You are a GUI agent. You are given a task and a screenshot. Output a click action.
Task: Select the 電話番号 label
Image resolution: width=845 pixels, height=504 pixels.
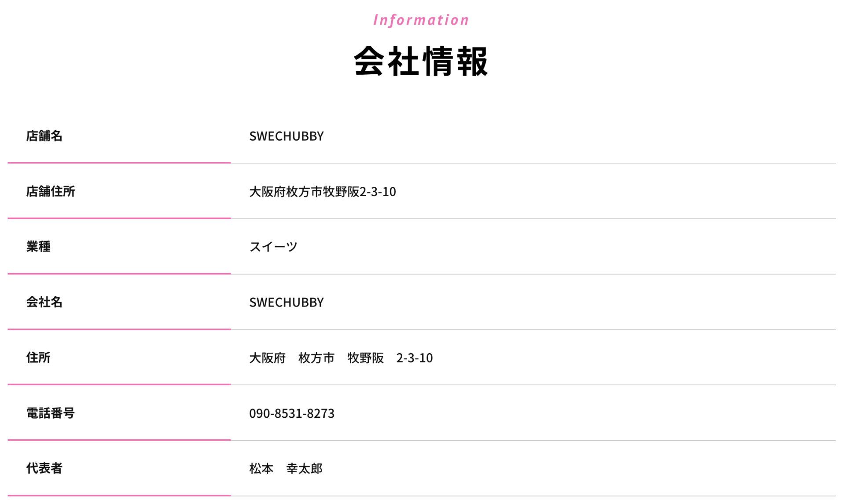point(51,413)
